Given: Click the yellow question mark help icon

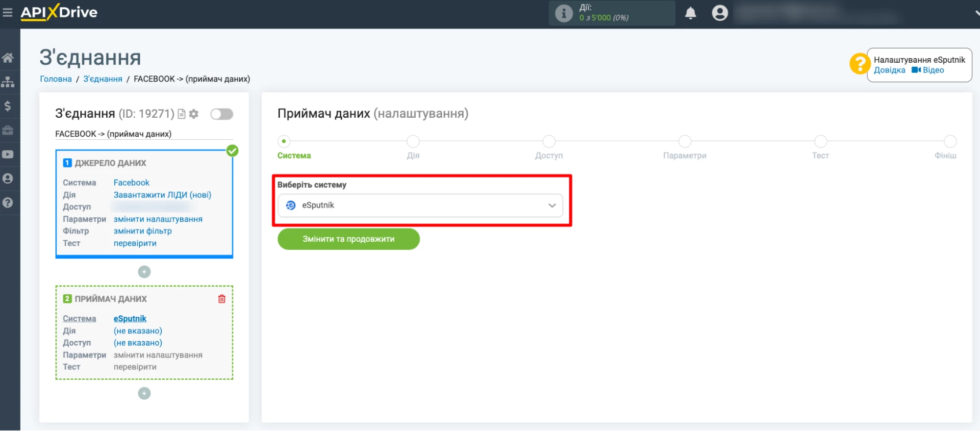Looking at the screenshot, I should (x=859, y=64).
